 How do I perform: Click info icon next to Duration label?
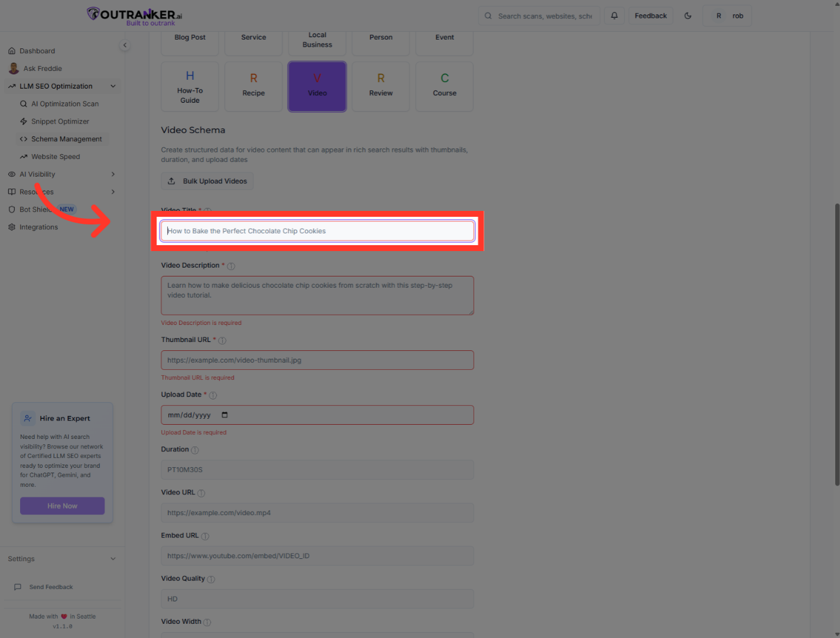click(x=195, y=450)
